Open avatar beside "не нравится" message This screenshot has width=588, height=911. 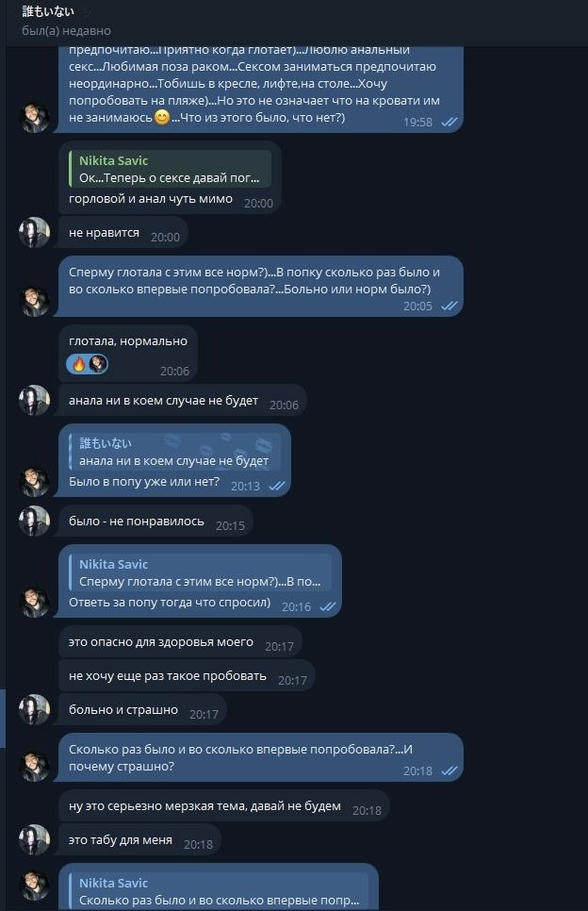35,232
